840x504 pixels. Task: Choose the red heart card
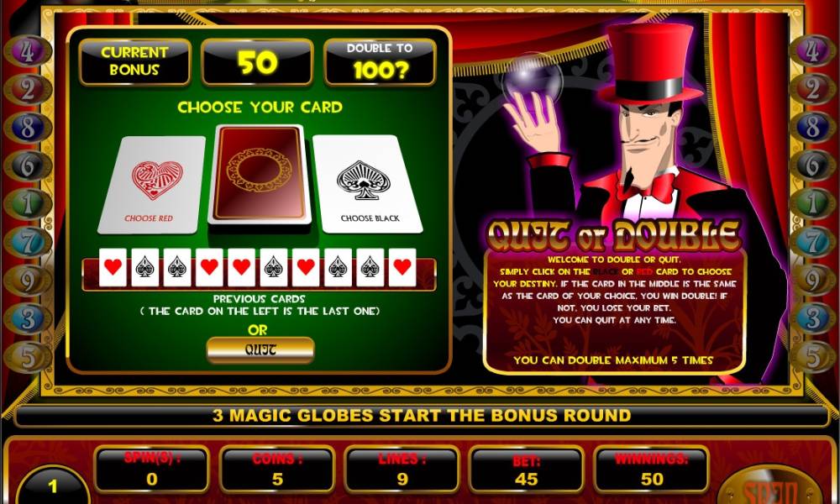pos(152,184)
